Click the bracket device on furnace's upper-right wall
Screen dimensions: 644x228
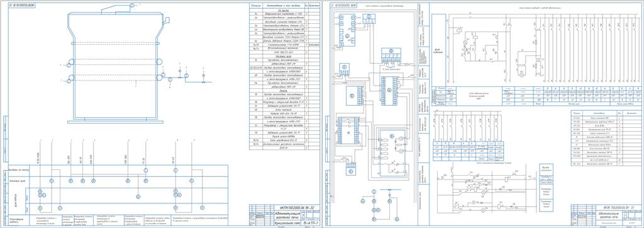[x=166, y=21]
